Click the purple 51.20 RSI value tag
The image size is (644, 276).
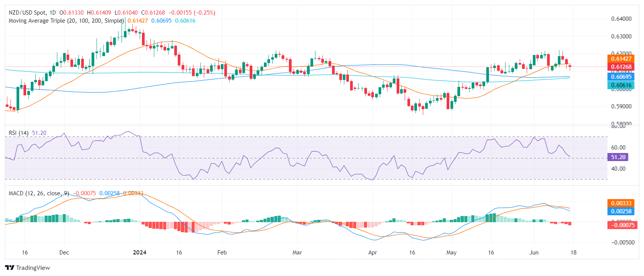coord(618,157)
